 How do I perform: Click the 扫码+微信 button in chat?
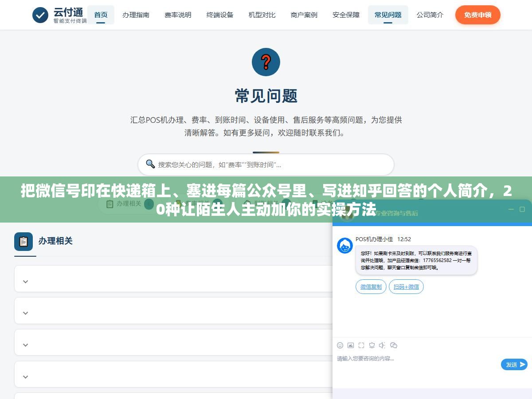(x=406, y=287)
